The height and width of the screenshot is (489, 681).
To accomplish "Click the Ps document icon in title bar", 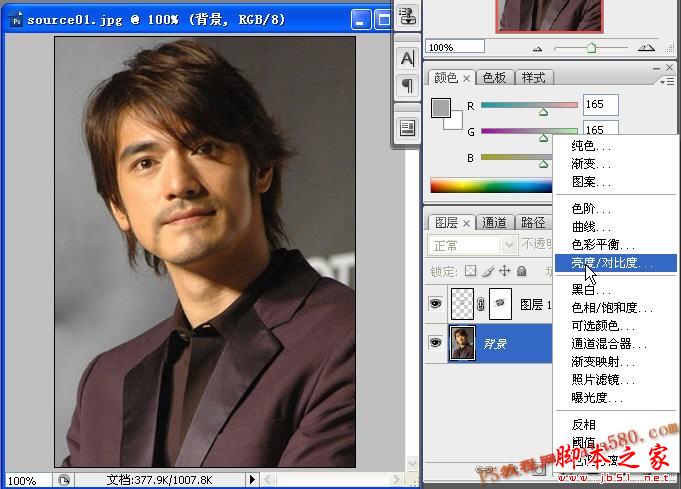I will coord(17,20).
